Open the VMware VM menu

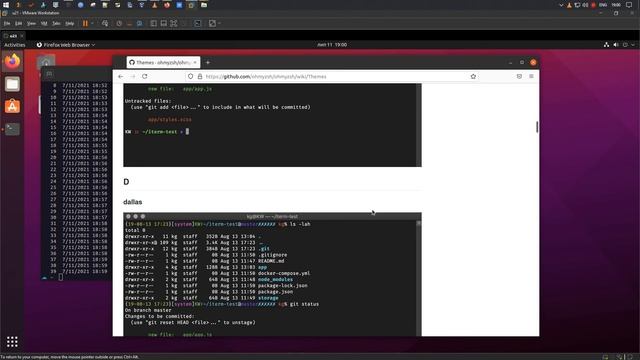click(44, 23)
